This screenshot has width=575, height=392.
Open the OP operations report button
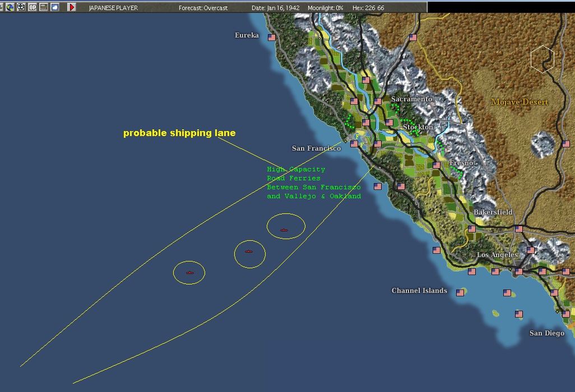coord(33,7)
